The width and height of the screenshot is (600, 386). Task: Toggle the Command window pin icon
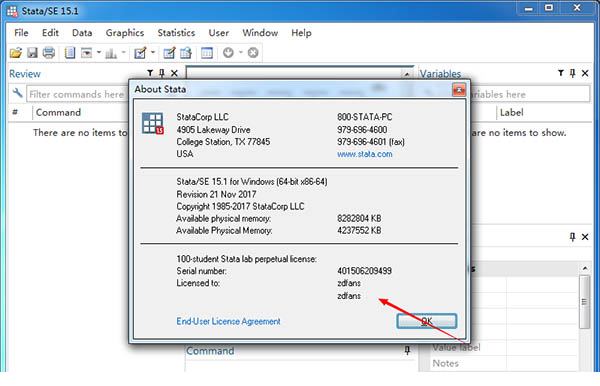coord(407,350)
